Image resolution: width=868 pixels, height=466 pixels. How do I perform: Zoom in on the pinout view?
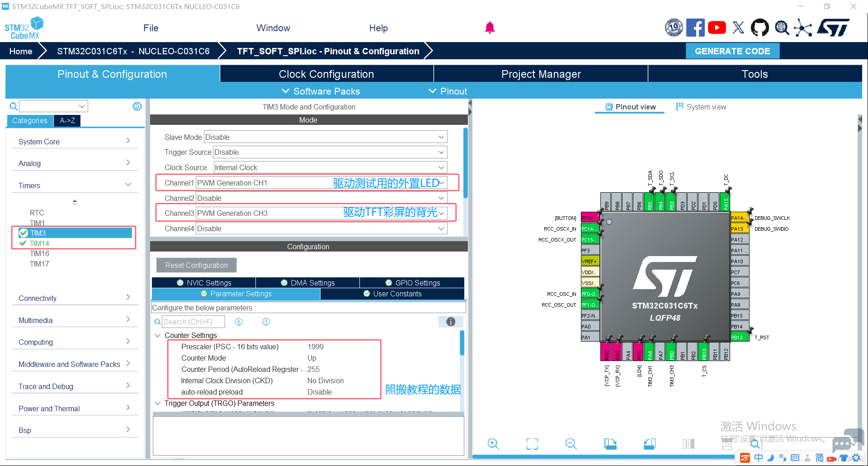[493, 444]
